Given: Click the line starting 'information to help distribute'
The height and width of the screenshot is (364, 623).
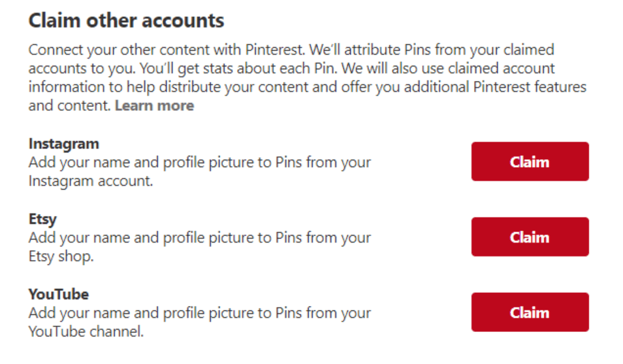Looking at the screenshot, I should 307,87.
